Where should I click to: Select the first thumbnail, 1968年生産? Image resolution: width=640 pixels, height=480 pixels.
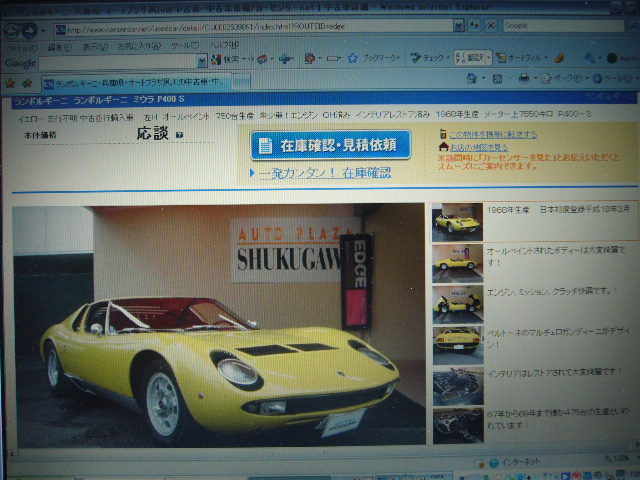457,222
